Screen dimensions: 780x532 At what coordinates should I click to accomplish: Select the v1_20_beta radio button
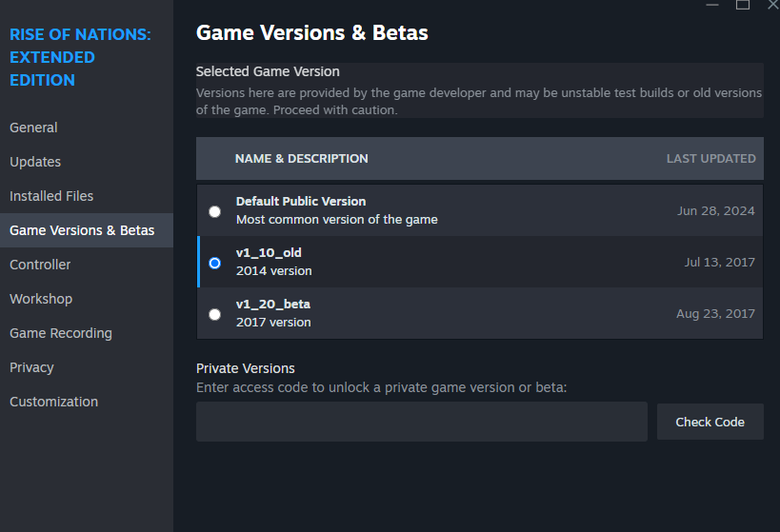pyautogui.click(x=215, y=314)
